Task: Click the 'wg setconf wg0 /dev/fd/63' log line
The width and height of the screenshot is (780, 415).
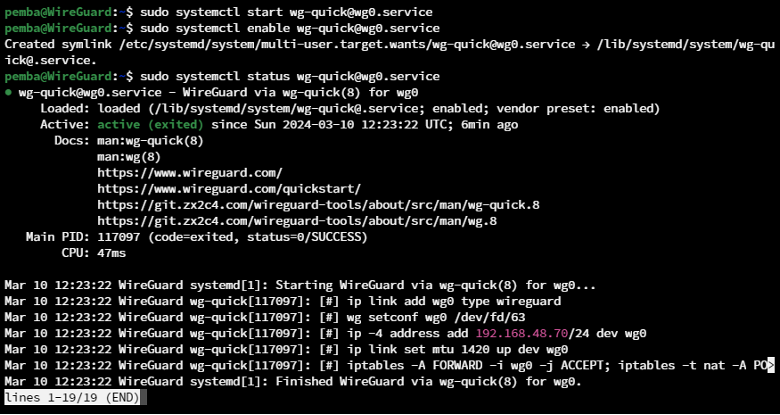Action: click(265, 317)
